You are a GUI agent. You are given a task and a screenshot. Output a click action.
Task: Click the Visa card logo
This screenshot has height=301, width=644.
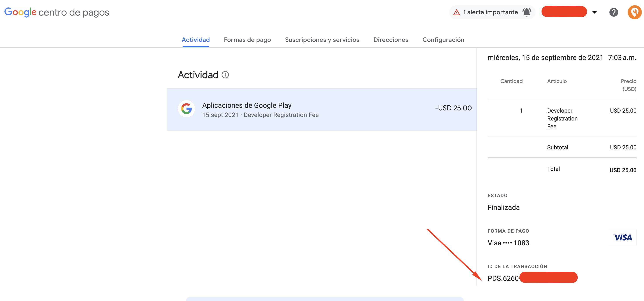[623, 237]
